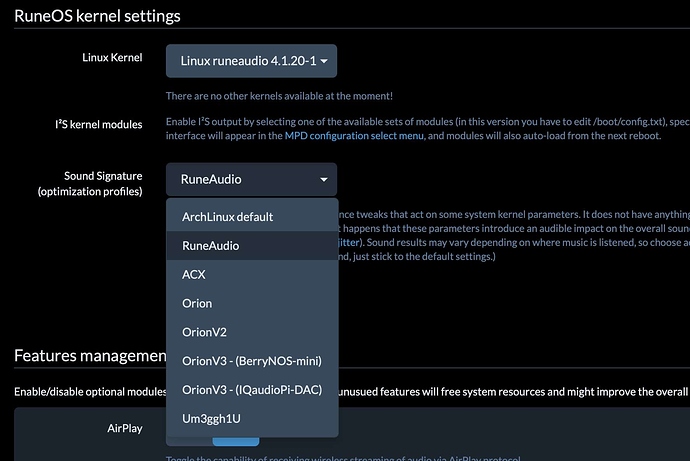The width and height of the screenshot is (690, 461).
Task: Click the Linux Kernel label
Action: tap(112, 58)
